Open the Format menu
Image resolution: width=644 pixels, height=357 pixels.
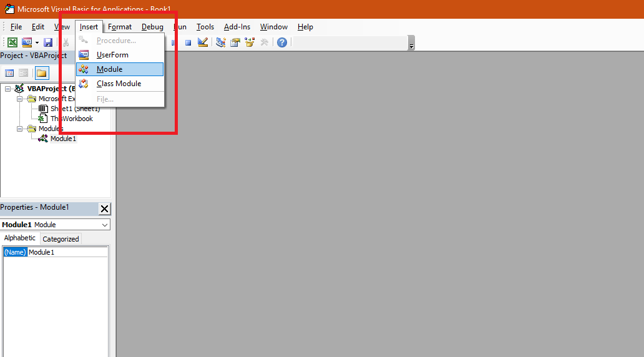(x=120, y=27)
